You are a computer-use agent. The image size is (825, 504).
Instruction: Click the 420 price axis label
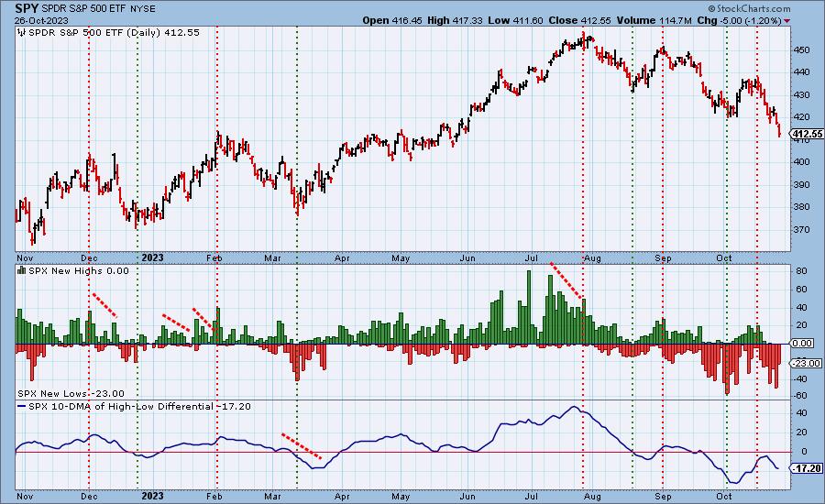pos(802,116)
